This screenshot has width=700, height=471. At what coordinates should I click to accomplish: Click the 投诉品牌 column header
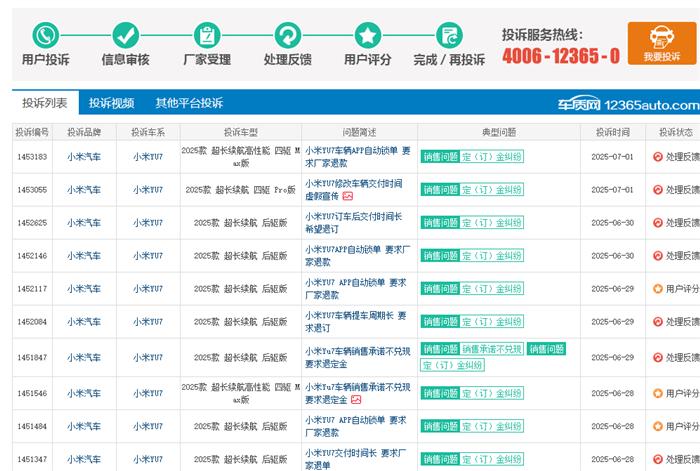84,132
